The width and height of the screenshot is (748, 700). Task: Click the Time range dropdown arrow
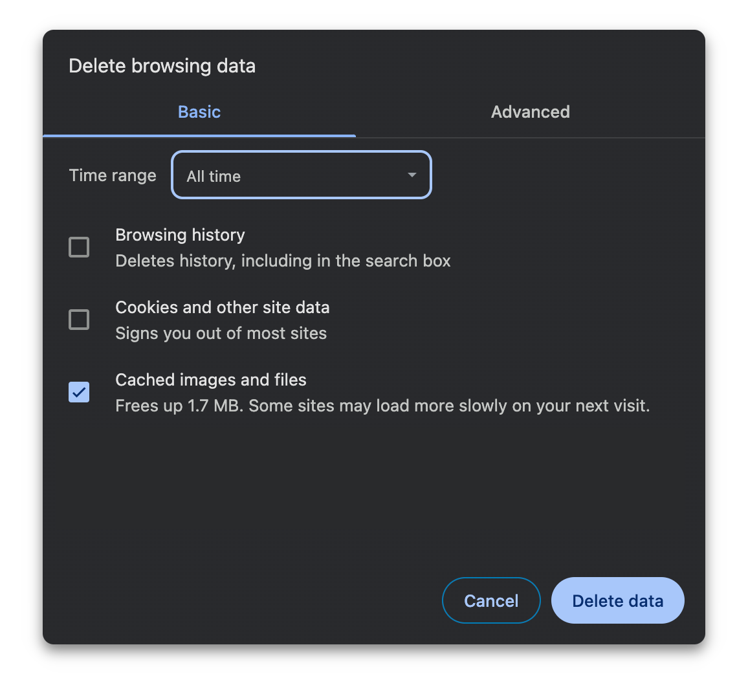tap(412, 175)
